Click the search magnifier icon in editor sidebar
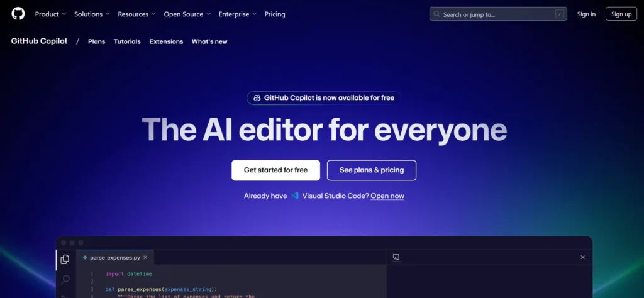Viewport: 644px width, 298px height. 65,279
